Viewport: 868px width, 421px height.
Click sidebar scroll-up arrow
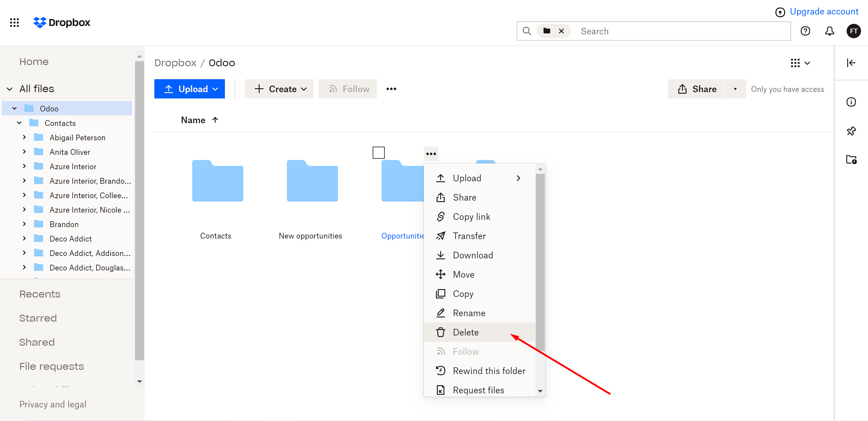140,57
